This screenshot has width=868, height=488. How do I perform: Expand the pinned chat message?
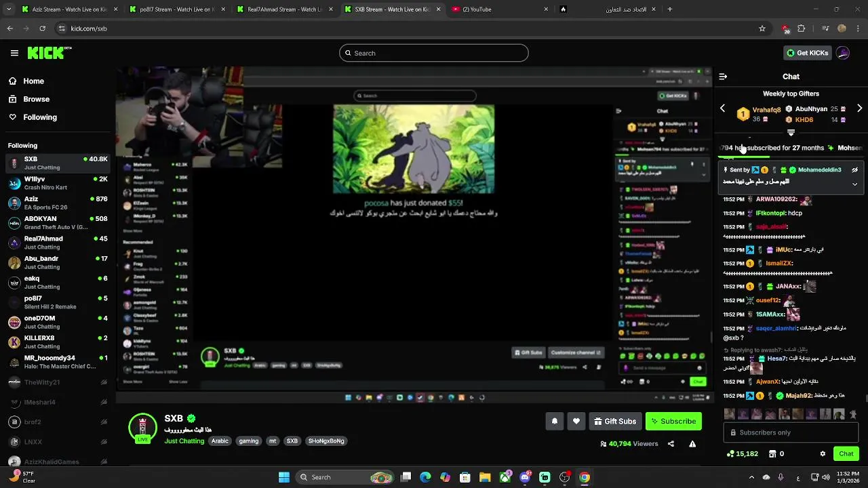click(854, 184)
